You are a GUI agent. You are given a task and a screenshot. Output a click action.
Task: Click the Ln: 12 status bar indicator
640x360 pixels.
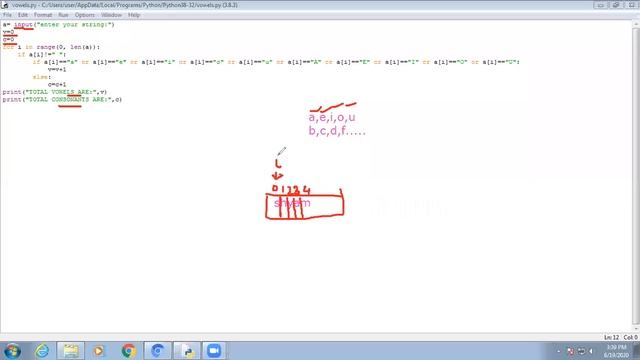pyautogui.click(x=611, y=338)
